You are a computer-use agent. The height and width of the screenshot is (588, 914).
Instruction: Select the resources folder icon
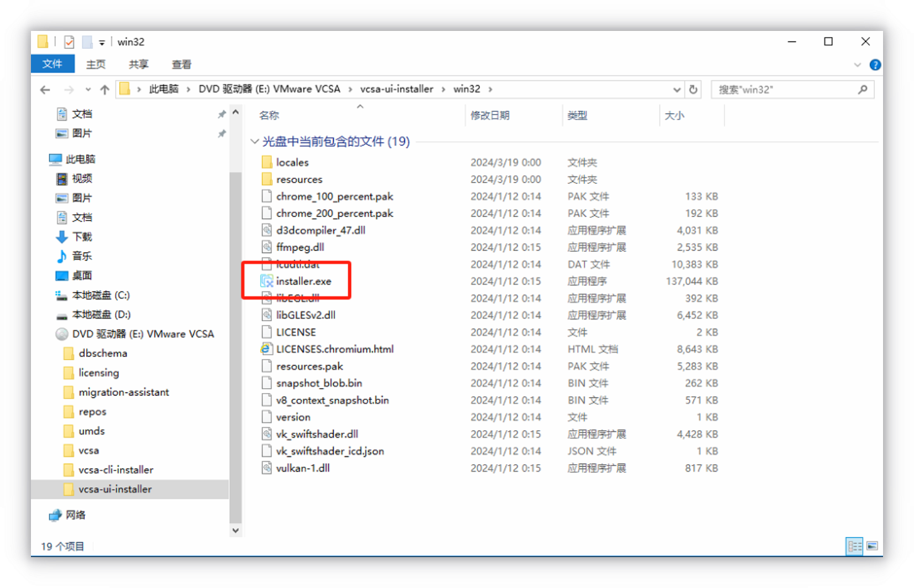(267, 179)
